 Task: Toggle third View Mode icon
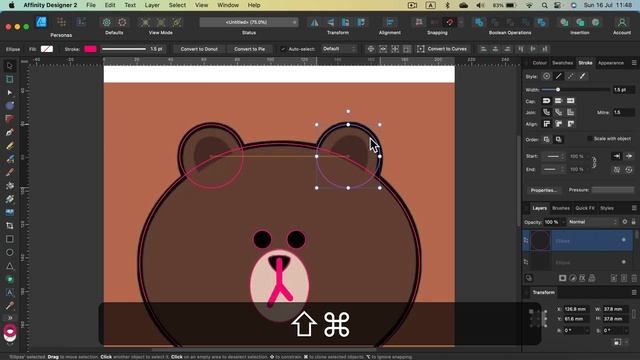pos(177,22)
